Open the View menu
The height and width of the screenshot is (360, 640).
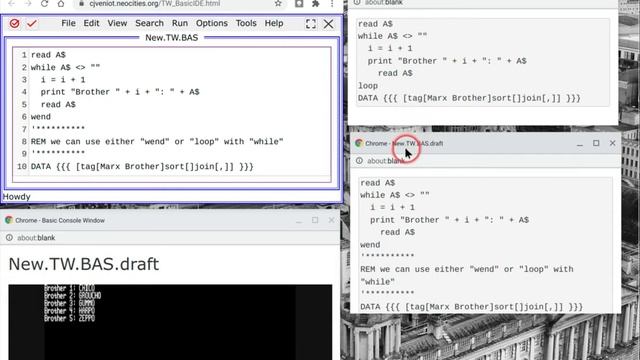pos(117,23)
